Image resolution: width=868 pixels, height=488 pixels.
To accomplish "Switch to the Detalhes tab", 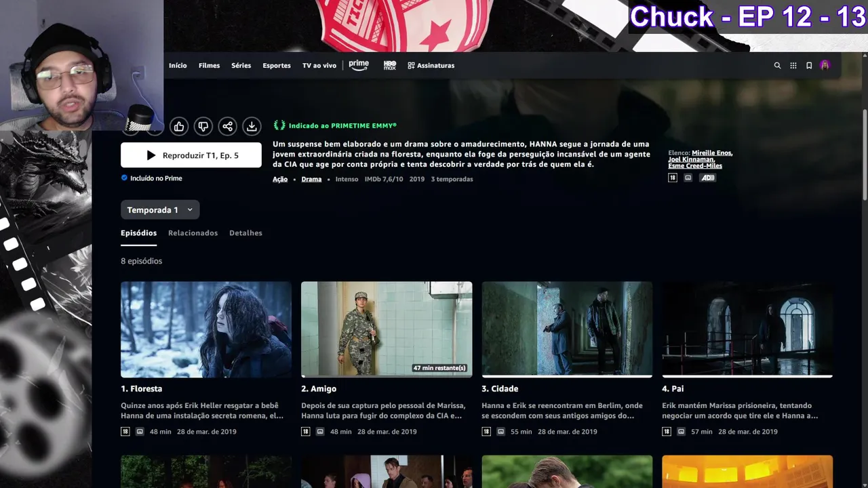I will click(x=245, y=233).
